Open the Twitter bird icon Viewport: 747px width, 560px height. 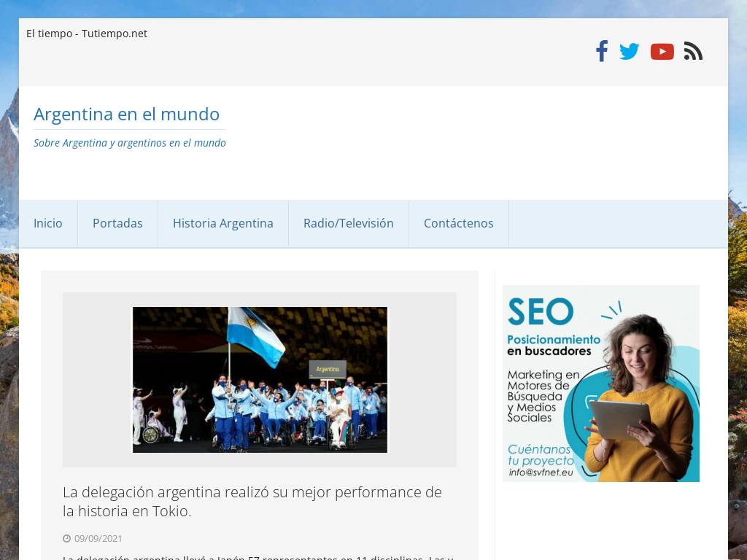coord(630,52)
